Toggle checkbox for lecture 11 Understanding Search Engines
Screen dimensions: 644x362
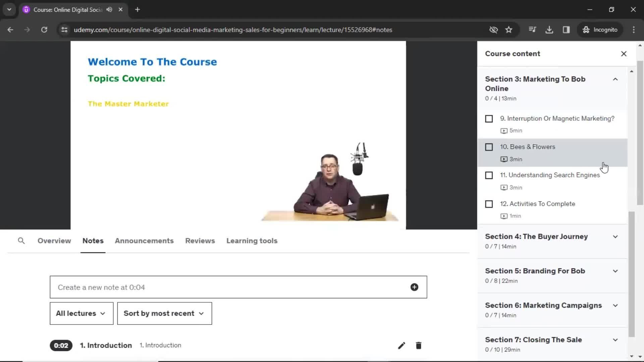489,175
